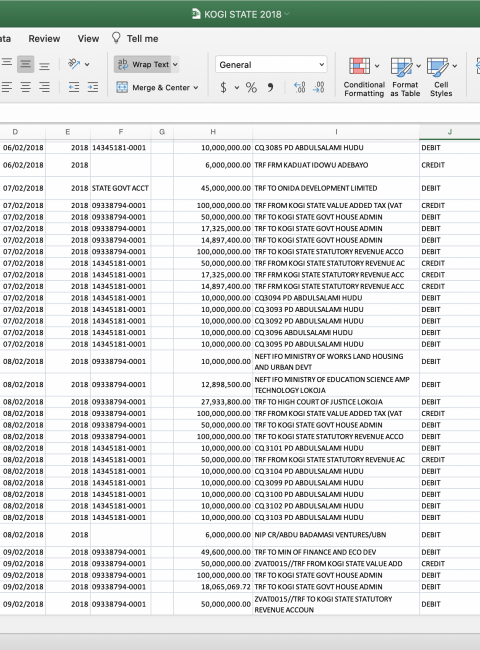Select column F header

(x=121, y=132)
